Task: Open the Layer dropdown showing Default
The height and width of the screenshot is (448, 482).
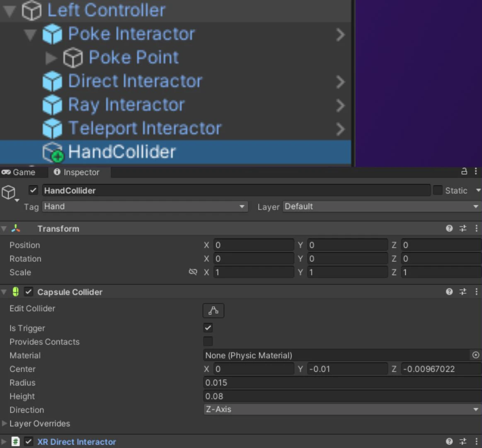Action: 381,207
